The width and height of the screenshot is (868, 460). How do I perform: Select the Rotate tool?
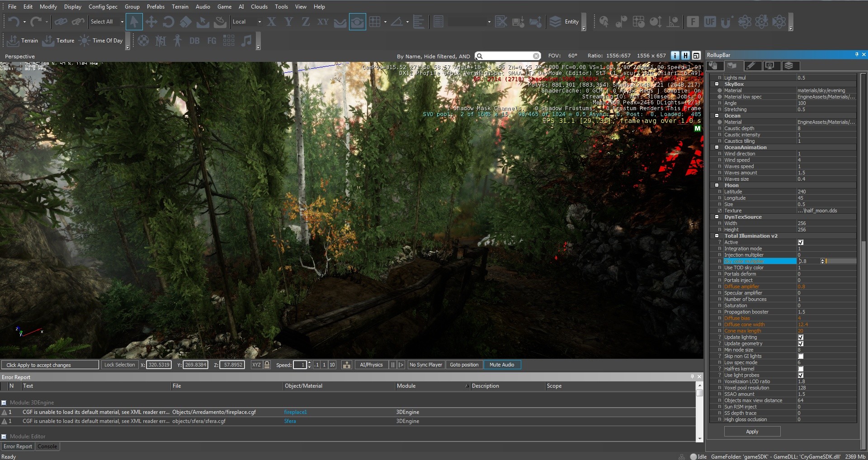click(168, 21)
